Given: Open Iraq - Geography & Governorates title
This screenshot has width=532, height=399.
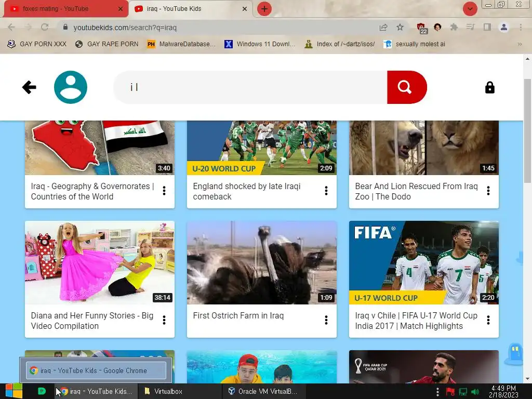Looking at the screenshot, I should pyautogui.click(x=92, y=191).
